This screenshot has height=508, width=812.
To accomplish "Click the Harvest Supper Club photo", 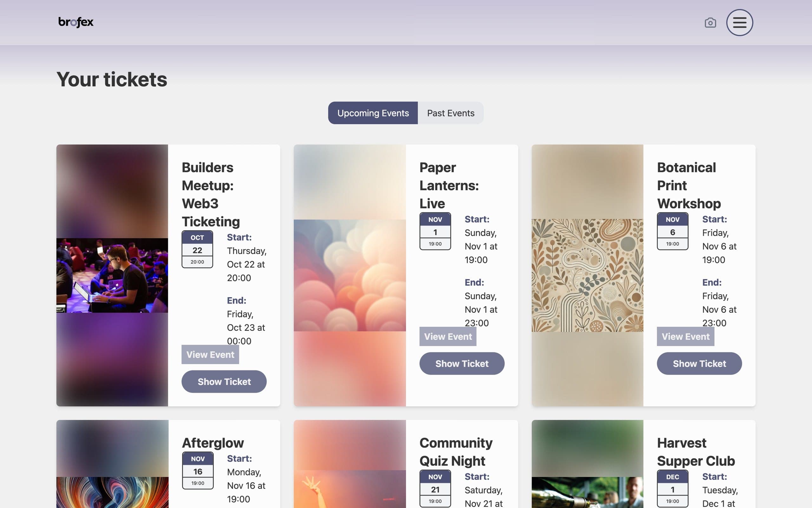I will tap(587, 492).
